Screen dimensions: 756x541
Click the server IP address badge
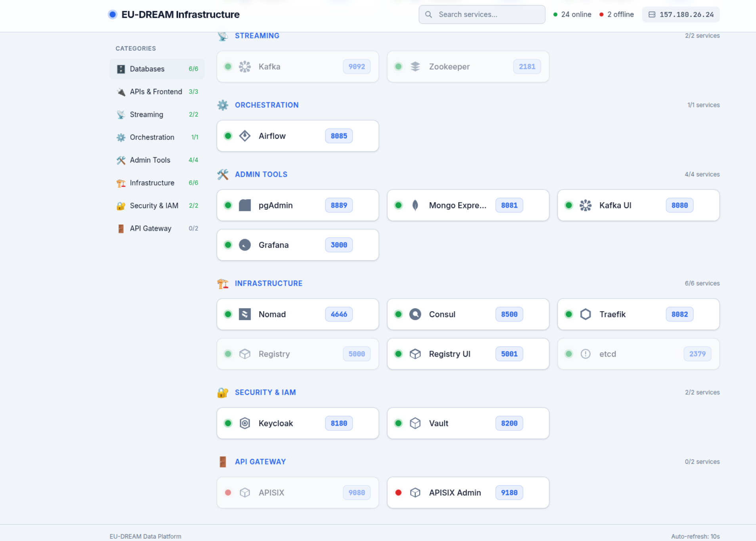pyautogui.click(x=681, y=15)
